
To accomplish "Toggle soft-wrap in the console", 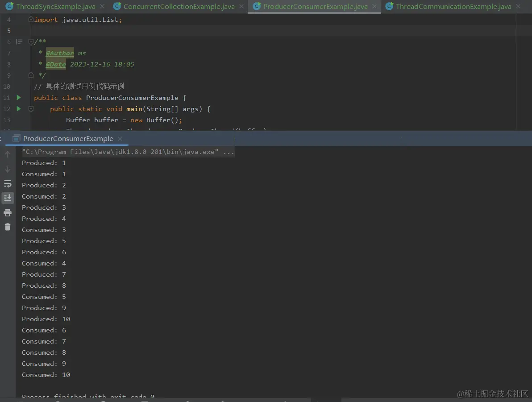I will point(8,183).
